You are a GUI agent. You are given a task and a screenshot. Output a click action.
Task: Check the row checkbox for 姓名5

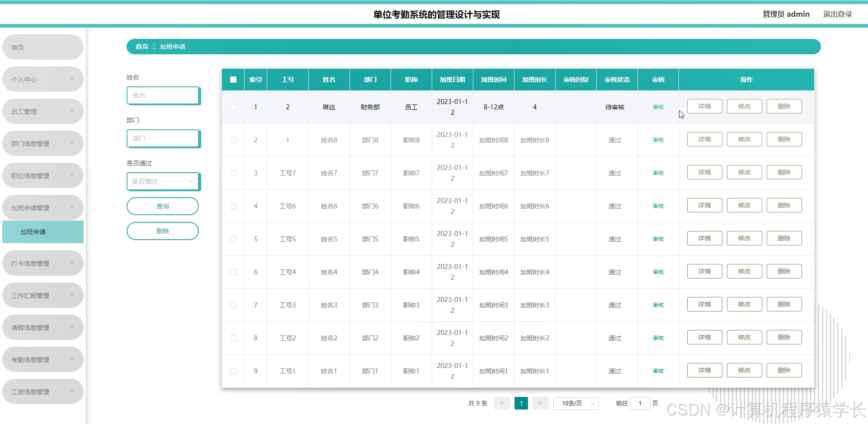click(233, 239)
